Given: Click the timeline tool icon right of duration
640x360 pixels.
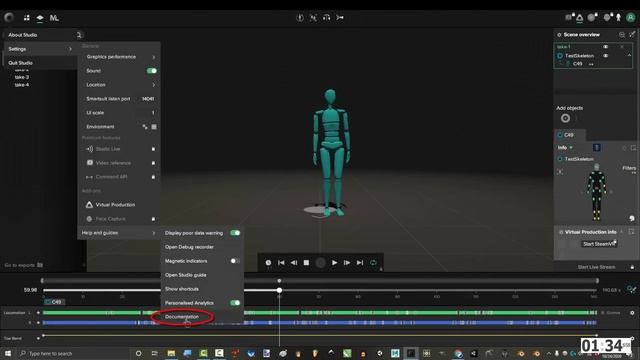Looking at the screenshot, I should [631, 289].
